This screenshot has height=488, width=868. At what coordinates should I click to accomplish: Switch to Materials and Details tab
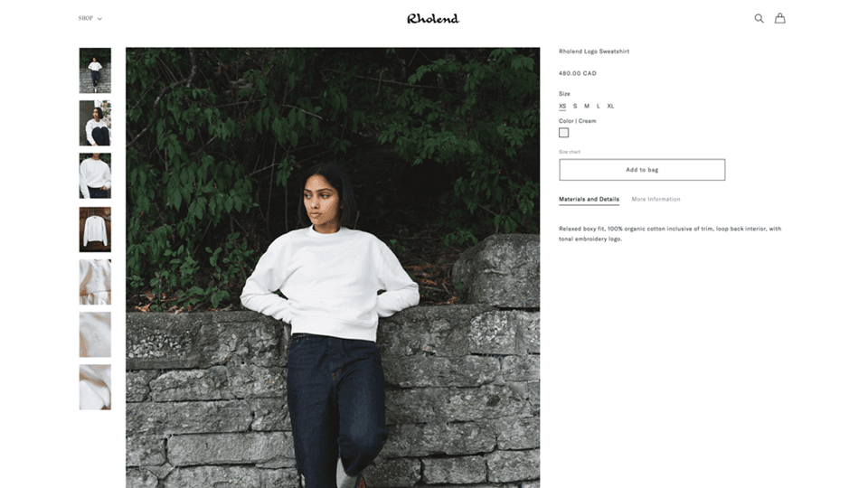coord(589,199)
